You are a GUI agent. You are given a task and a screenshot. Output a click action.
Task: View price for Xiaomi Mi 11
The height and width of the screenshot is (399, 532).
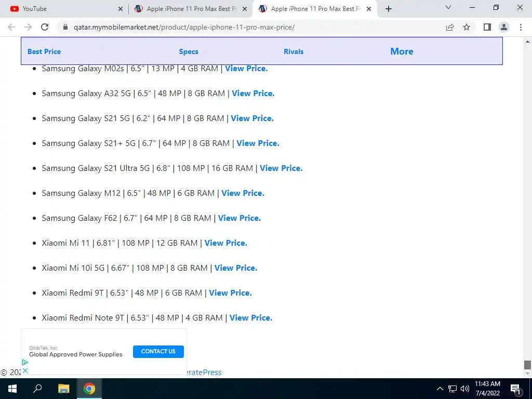(226, 243)
